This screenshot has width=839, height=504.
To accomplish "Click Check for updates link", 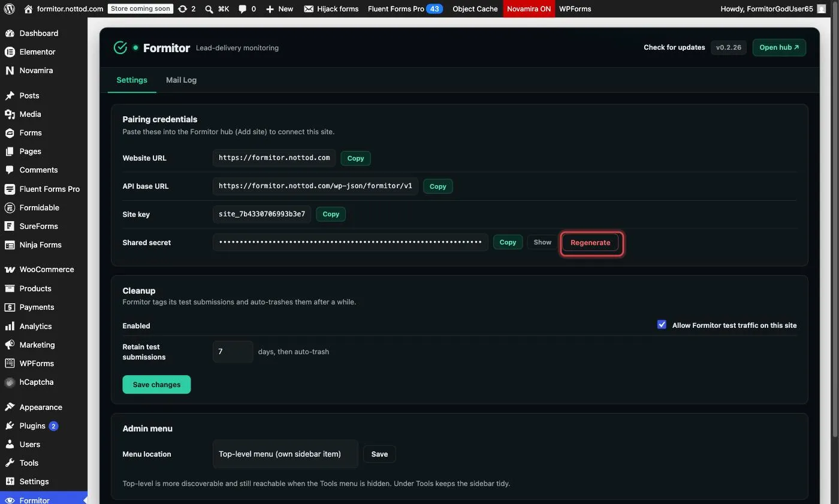I will coord(674,47).
